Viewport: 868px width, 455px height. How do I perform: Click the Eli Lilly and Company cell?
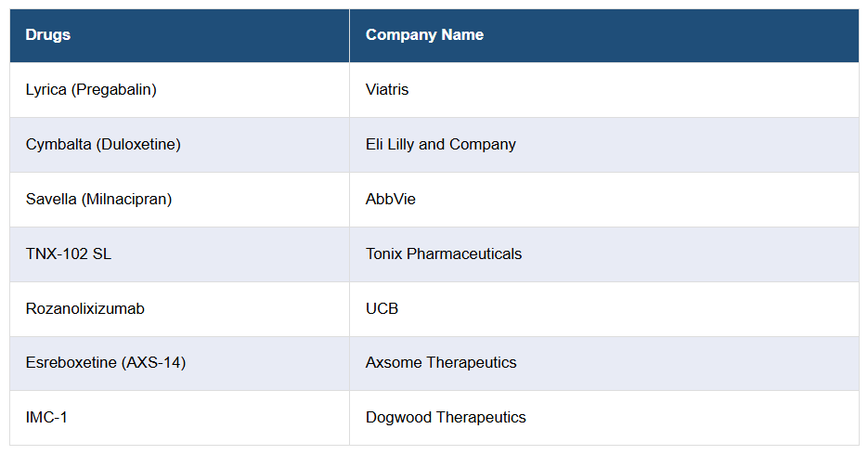point(441,145)
